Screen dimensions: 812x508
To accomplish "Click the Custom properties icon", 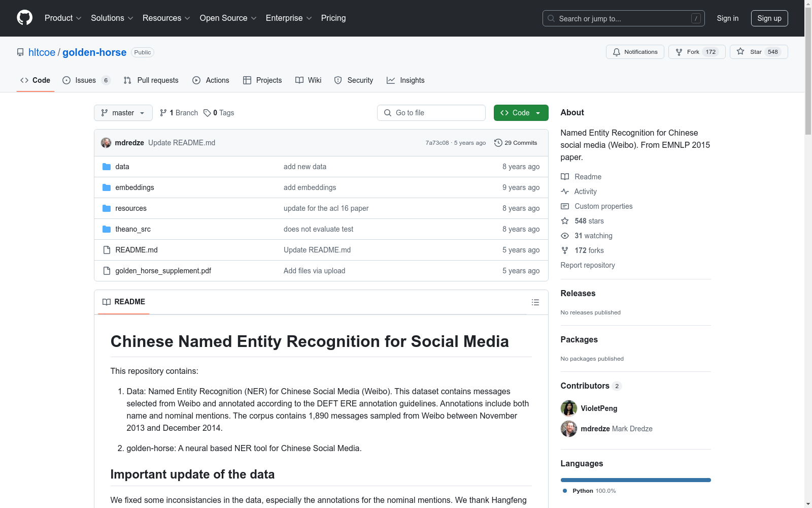I will pos(565,206).
